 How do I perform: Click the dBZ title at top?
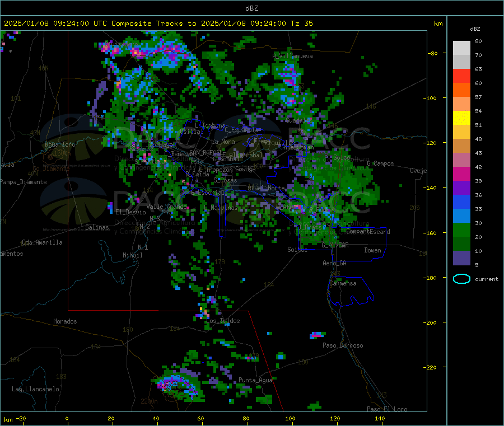pyautogui.click(x=251, y=8)
